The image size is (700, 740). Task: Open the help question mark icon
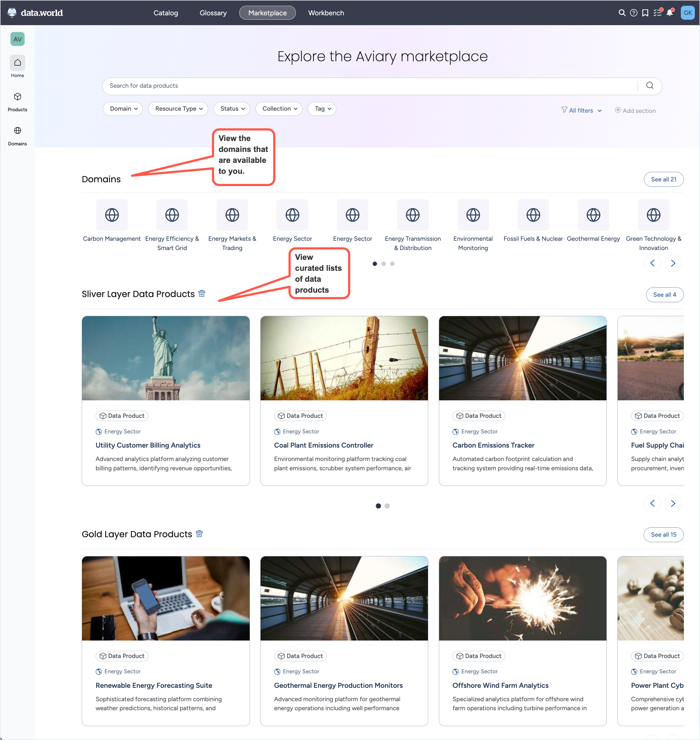point(633,13)
